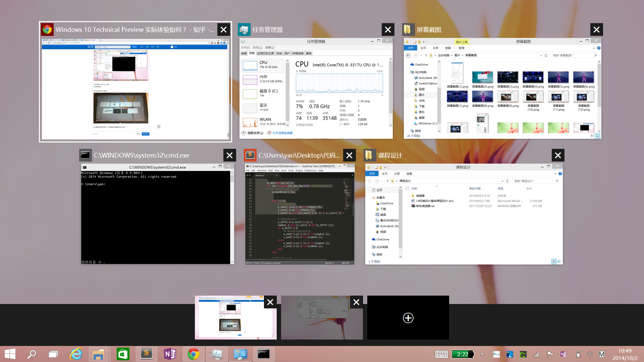Open OneNote clipper tray icon
The height and width of the screenshot is (362, 644).
563,354
